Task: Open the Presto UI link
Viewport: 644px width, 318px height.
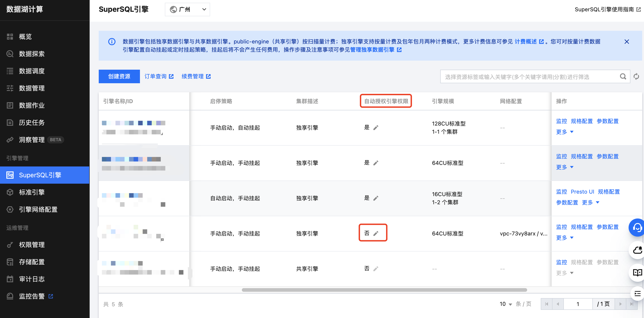Action: pyautogui.click(x=582, y=192)
